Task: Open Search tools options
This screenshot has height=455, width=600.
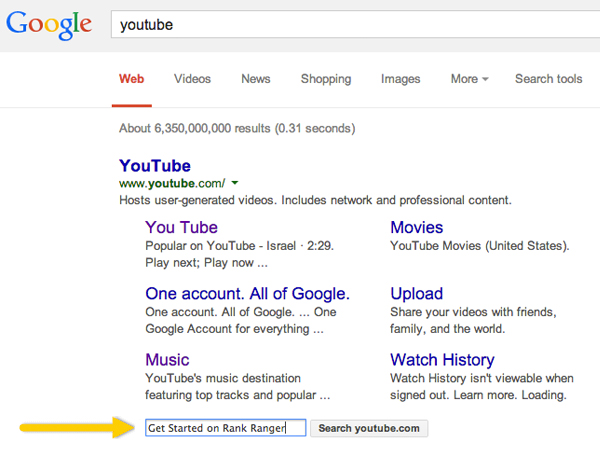Action: coord(548,79)
